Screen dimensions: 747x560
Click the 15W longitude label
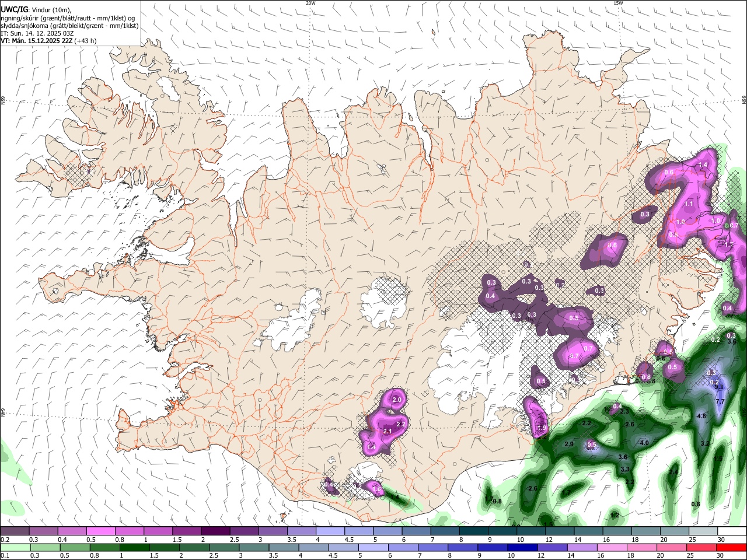pos(618,3)
